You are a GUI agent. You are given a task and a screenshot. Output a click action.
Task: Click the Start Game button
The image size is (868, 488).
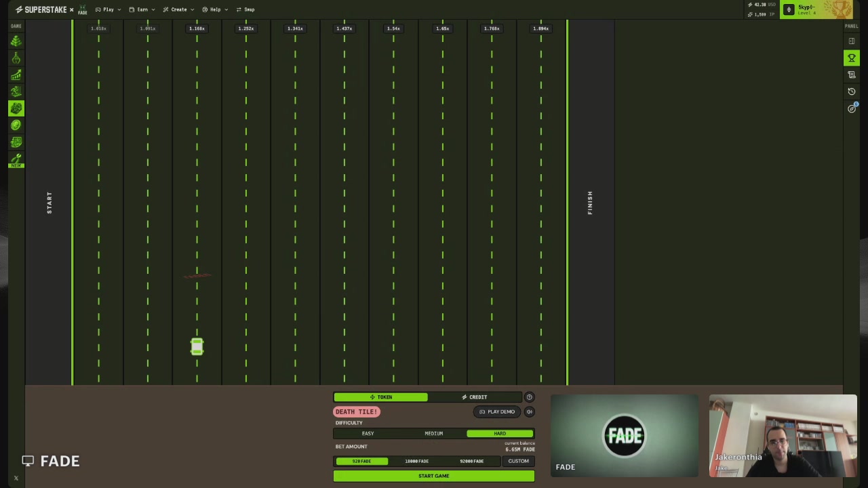(434, 476)
